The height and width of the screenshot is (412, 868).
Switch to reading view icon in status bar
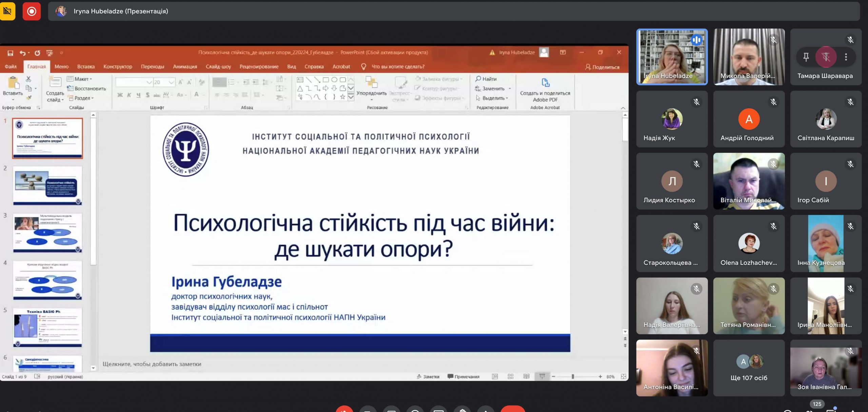click(526, 376)
